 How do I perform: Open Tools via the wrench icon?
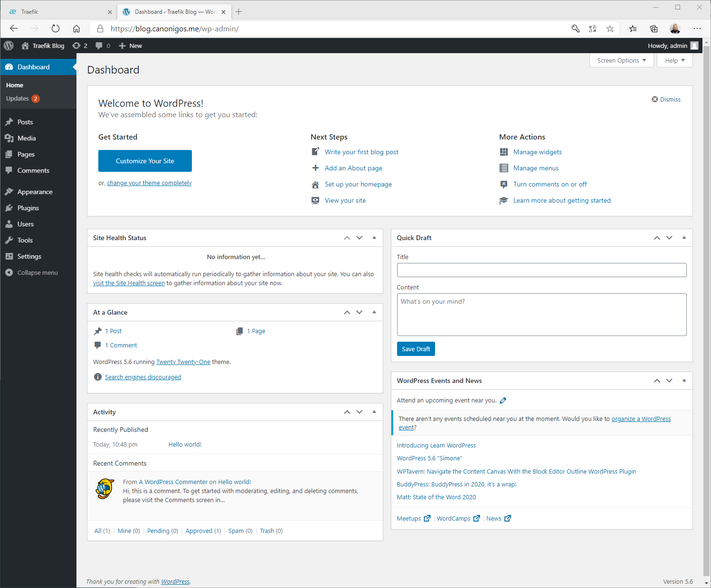(9, 240)
